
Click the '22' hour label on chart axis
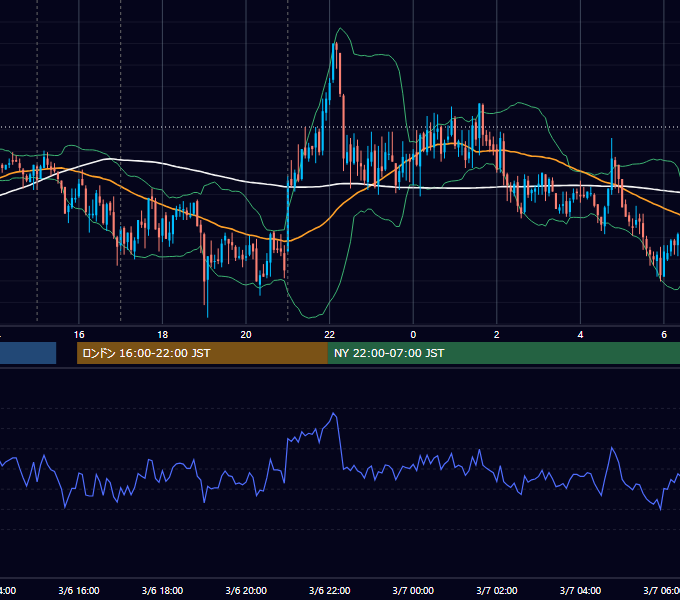coord(330,335)
